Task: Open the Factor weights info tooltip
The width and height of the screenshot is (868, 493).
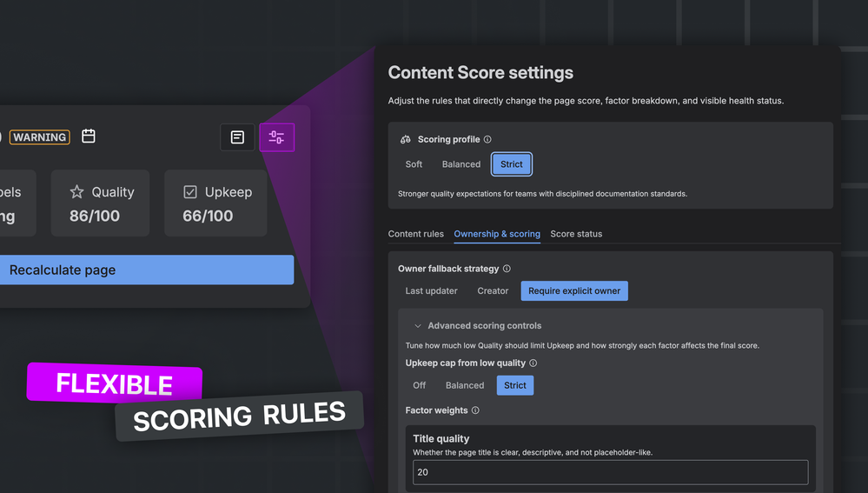Action: 475,410
